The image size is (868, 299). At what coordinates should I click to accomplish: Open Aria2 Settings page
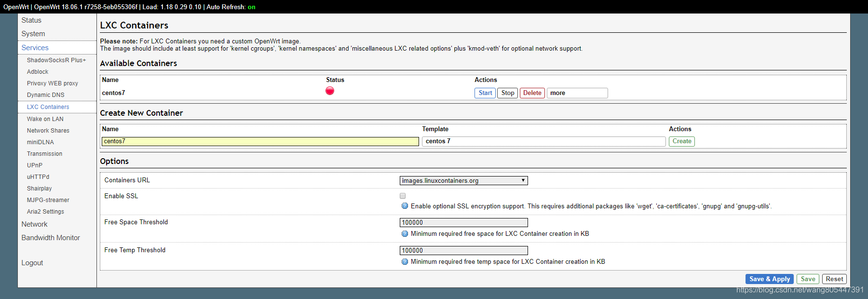45,212
